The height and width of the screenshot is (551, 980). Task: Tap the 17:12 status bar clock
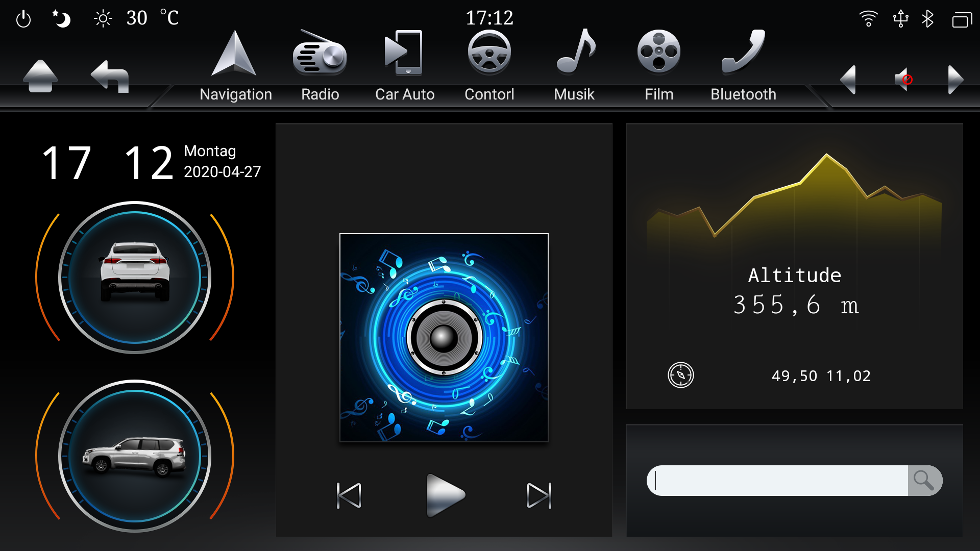[x=489, y=18]
